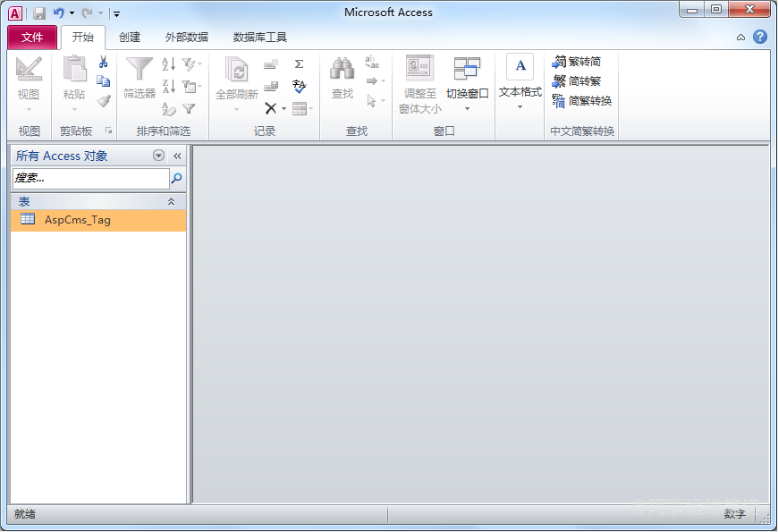
Task: Expand the 文本格式 dropdown
Action: coord(520,107)
